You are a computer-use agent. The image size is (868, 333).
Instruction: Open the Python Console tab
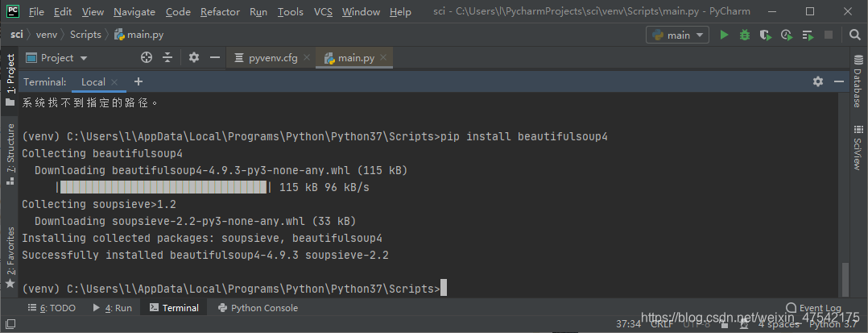pos(258,308)
